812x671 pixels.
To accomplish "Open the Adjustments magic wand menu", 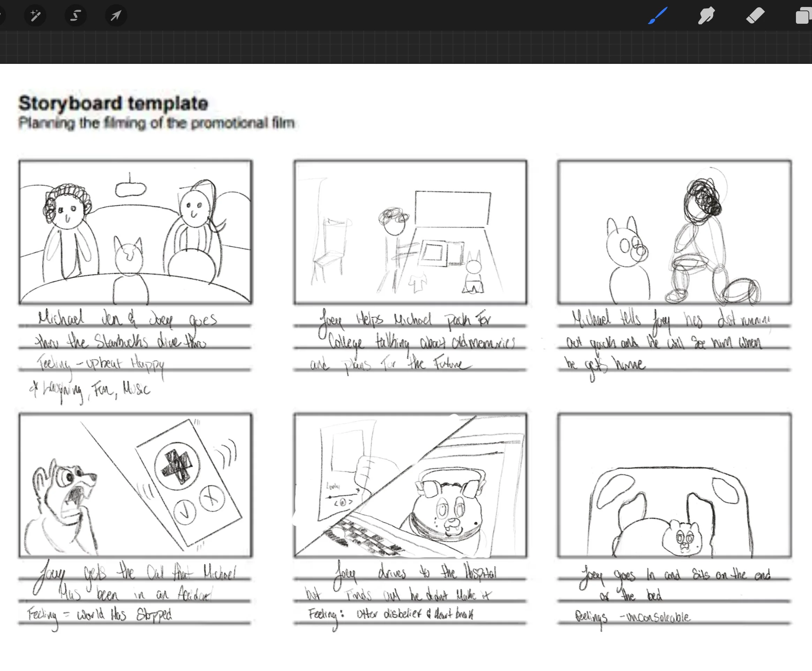I will (x=36, y=15).
